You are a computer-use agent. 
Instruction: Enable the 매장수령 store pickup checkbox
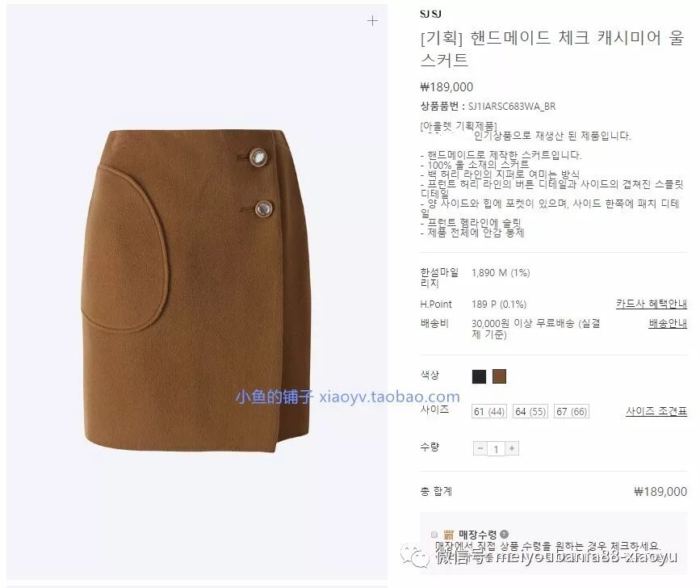[x=434, y=535]
